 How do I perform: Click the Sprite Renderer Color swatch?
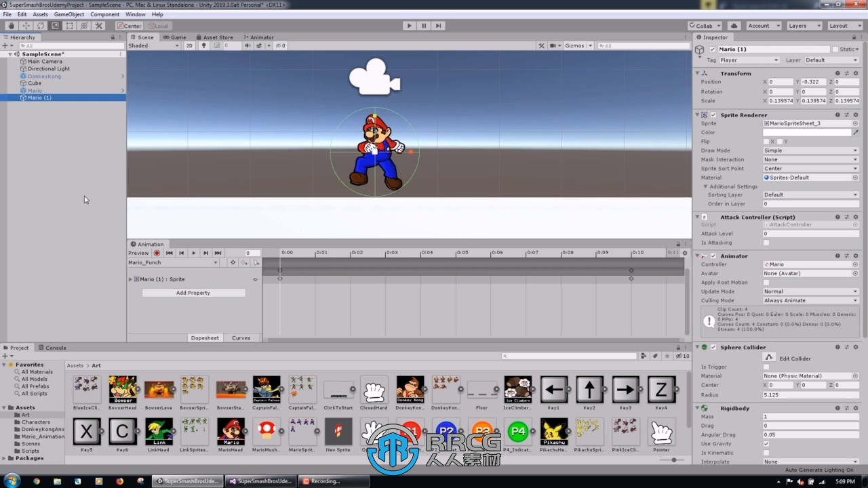click(x=807, y=132)
